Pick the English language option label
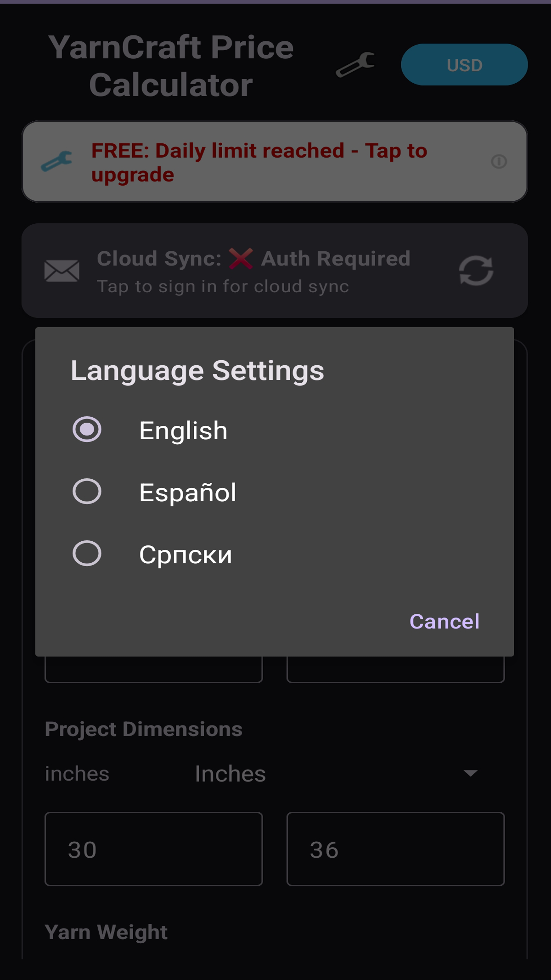The image size is (551, 980). [183, 431]
